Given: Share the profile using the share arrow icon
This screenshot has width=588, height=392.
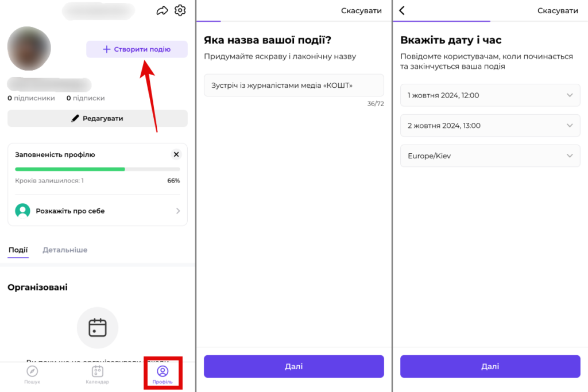Looking at the screenshot, I should (x=162, y=10).
